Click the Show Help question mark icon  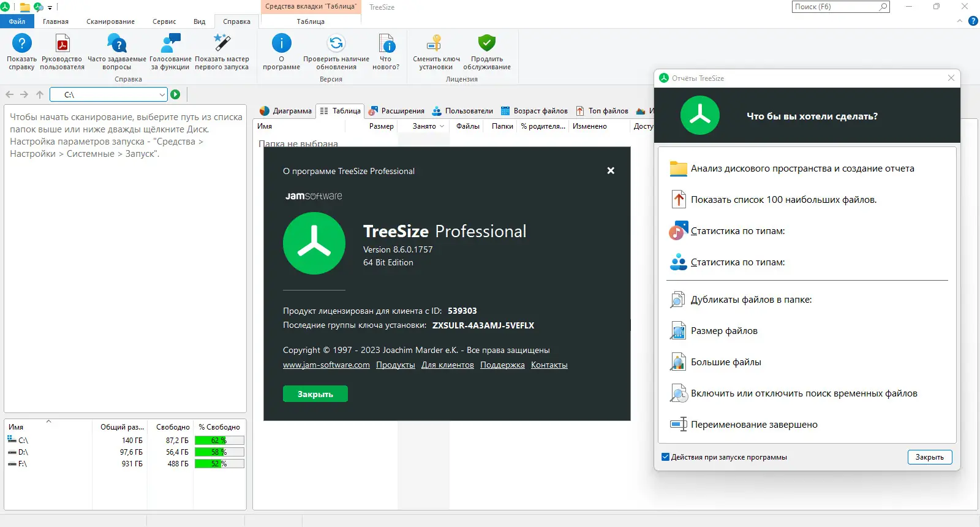[x=21, y=44]
